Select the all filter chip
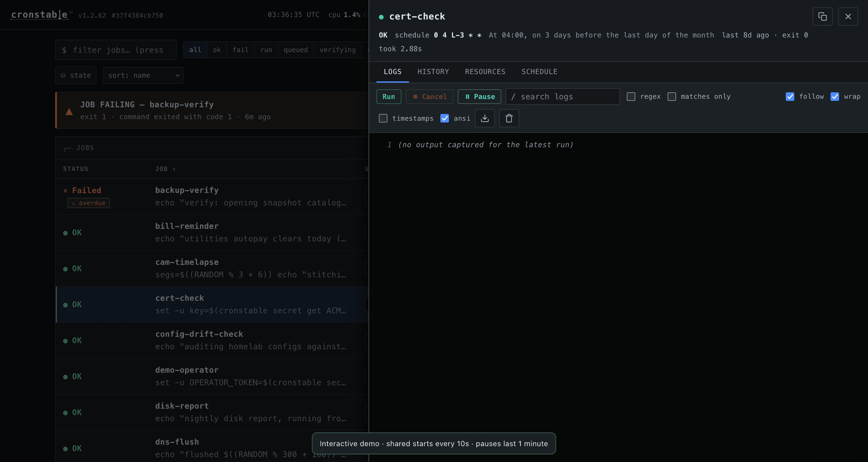 pyautogui.click(x=195, y=50)
